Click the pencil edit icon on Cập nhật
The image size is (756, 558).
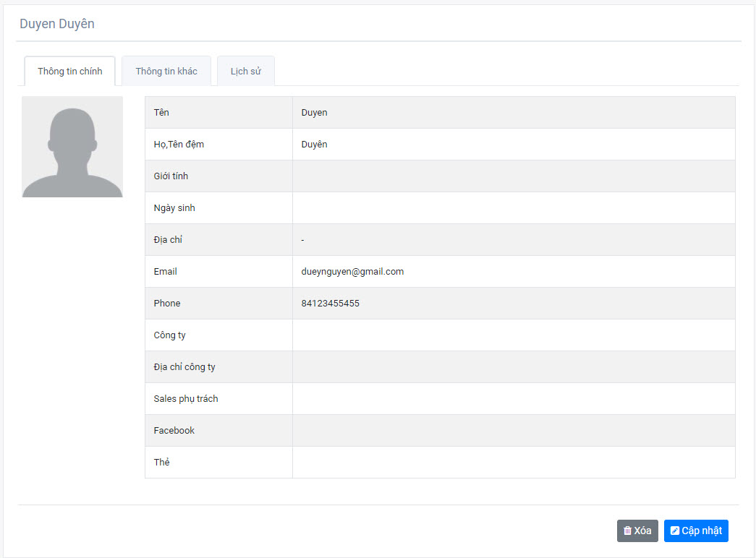pyautogui.click(x=674, y=531)
